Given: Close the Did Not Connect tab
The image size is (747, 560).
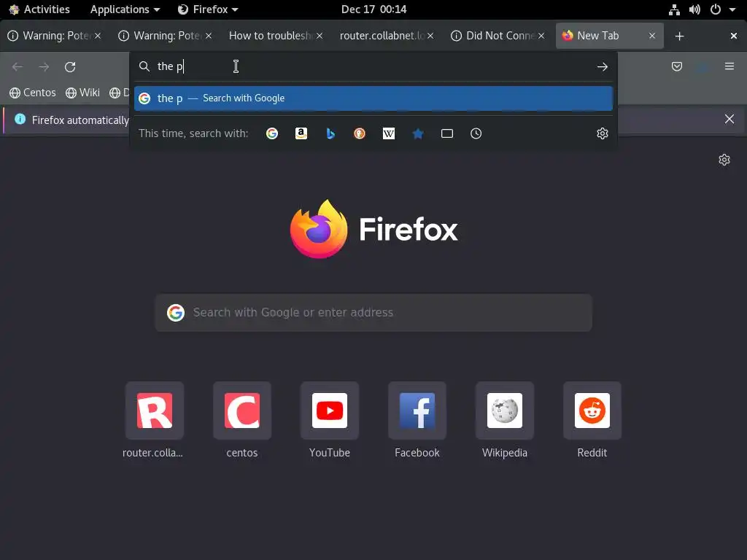Looking at the screenshot, I should 541,36.
